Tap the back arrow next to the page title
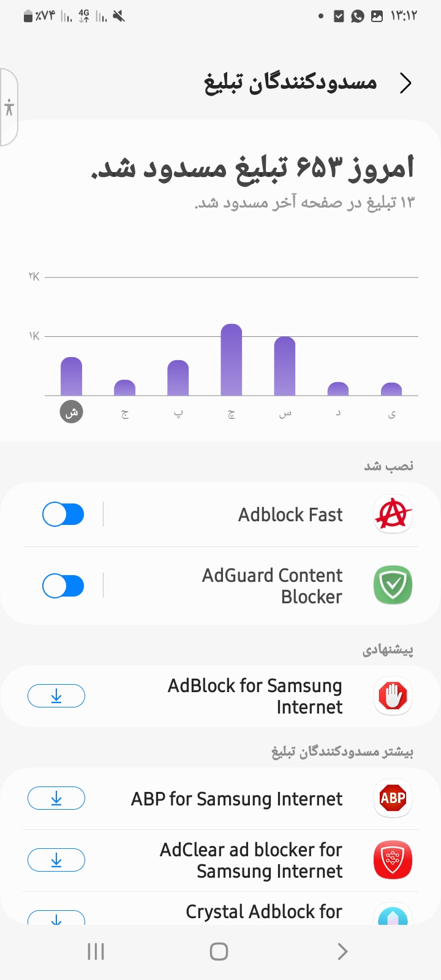Image resolution: width=441 pixels, height=980 pixels. (x=405, y=83)
